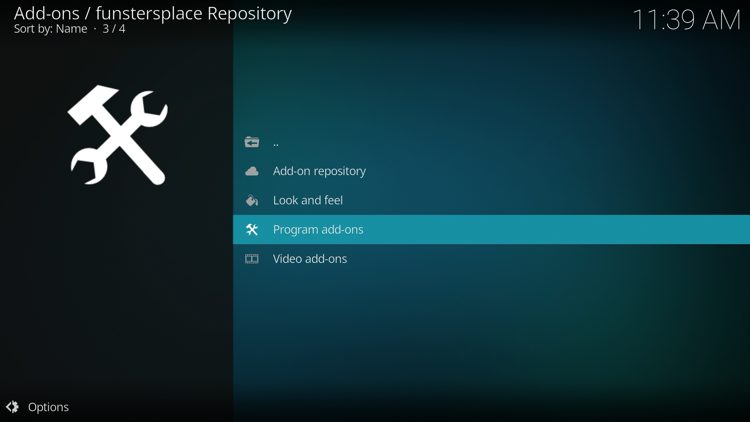Click the large hammer and wrench artwork
Viewport: 750px width, 422px height.
[117, 137]
